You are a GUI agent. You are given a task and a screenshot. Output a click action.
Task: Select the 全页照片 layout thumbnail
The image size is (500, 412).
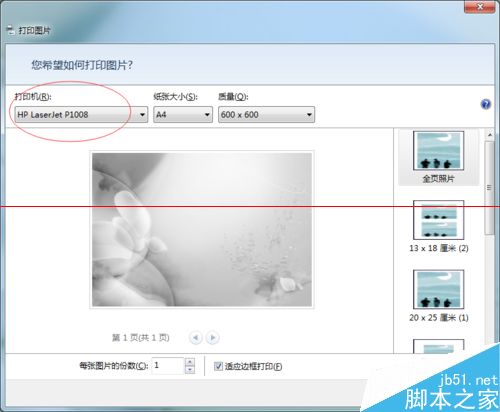pyautogui.click(x=438, y=157)
